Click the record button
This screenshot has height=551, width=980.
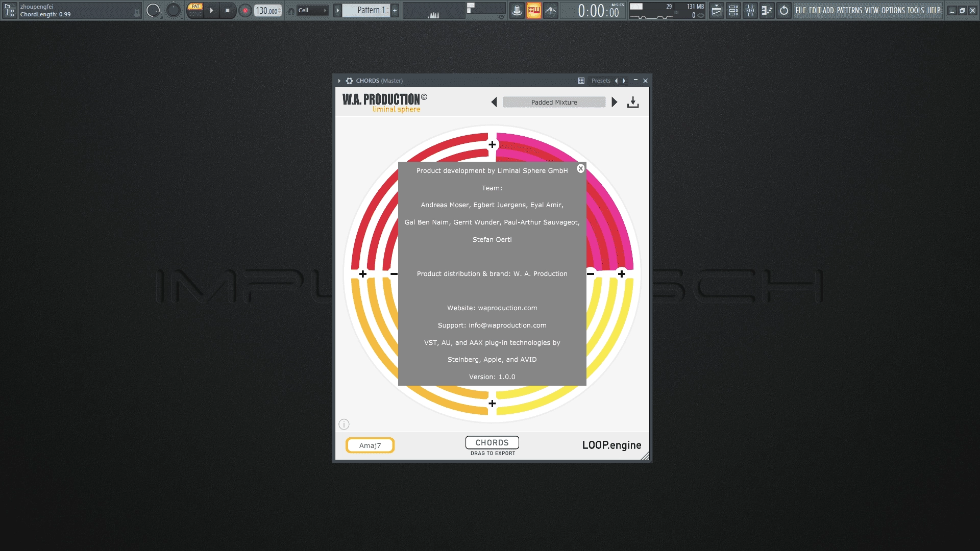pyautogui.click(x=245, y=10)
